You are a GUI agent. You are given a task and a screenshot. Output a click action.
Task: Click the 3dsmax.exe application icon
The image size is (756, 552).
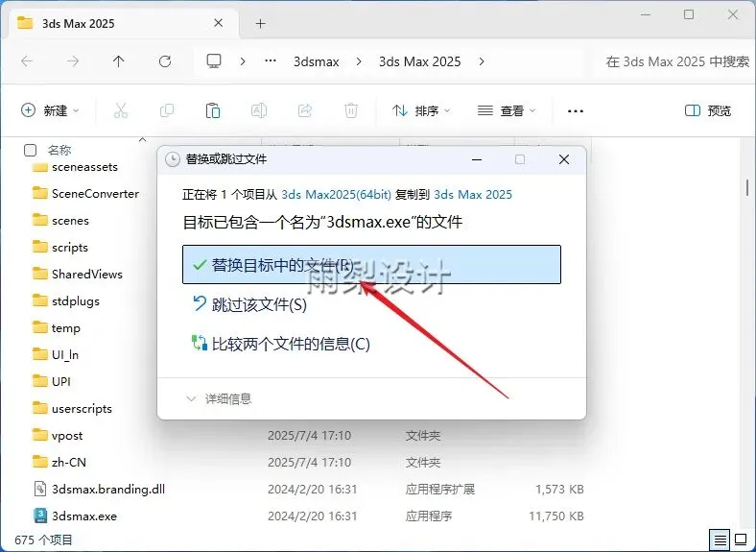pos(40,516)
